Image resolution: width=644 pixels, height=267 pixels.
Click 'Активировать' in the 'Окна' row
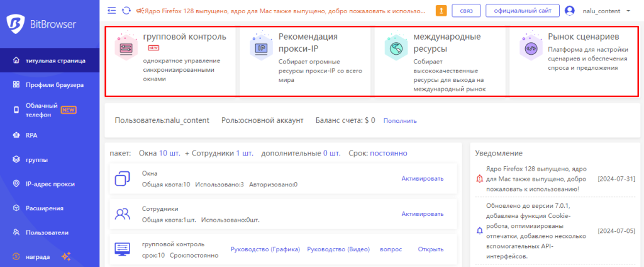(423, 179)
